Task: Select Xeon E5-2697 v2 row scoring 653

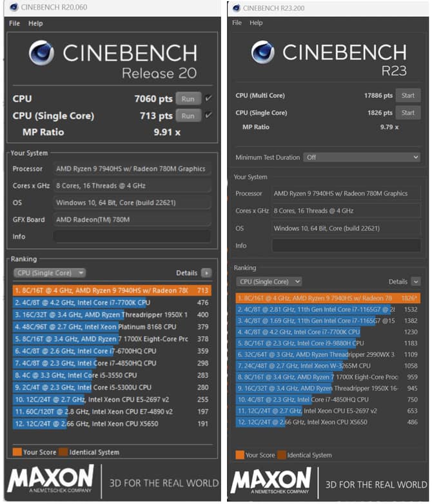Action: (x=328, y=411)
